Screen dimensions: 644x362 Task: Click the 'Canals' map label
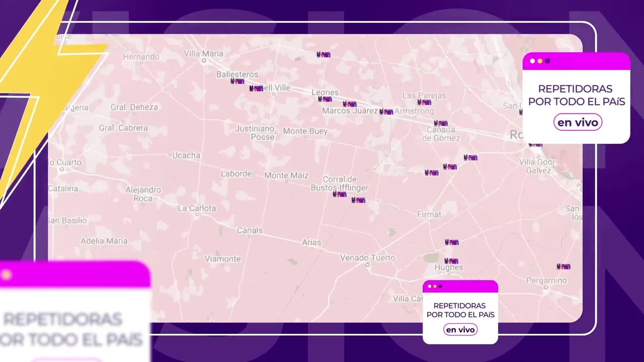tap(250, 230)
